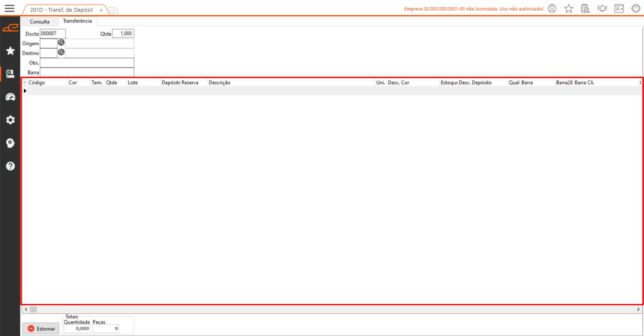The width and height of the screenshot is (644, 336).
Task: Focus the Barra input field
Action: [x=87, y=73]
